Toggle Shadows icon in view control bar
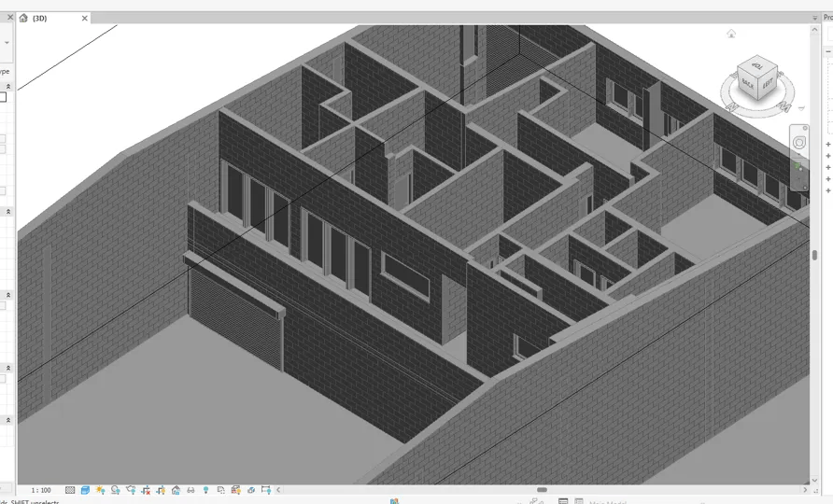Image resolution: width=833 pixels, height=504 pixels. coord(115,490)
